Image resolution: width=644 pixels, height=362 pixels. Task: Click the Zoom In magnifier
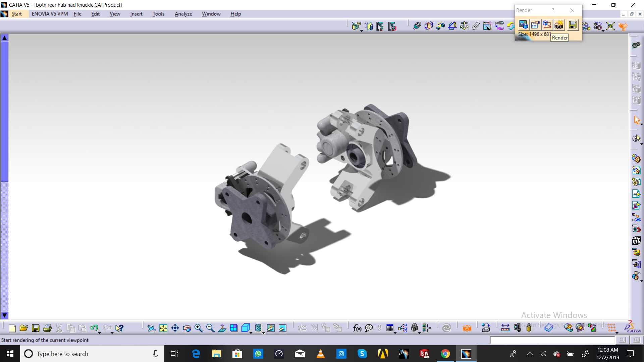click(199, 328)
